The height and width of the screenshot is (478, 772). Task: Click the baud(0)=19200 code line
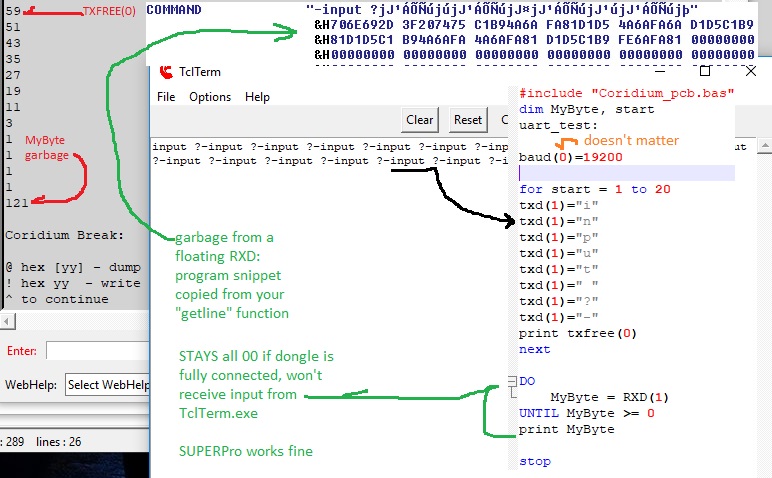(570, 158)
